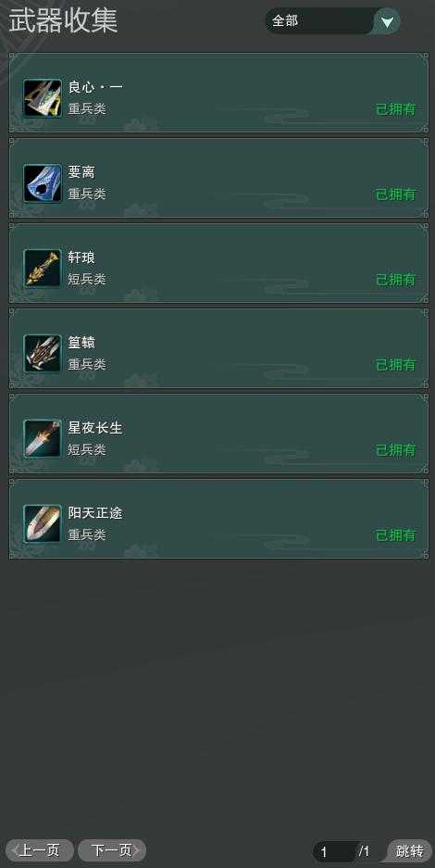Focus the page number input field
The image size is (435, 868).
pos(335,851)
